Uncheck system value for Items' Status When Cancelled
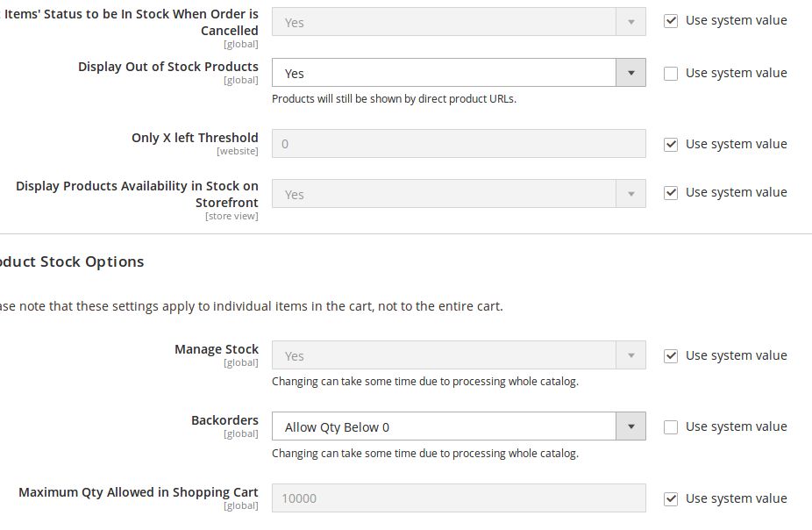 click(671, 20)
